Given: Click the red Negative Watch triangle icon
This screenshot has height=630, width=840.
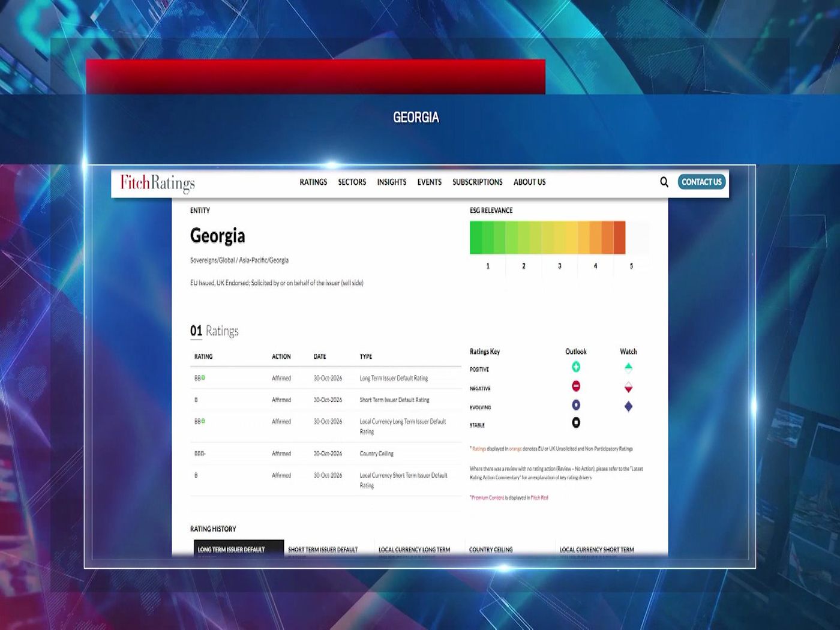Looking at the screenshot, I should [628, 387].
